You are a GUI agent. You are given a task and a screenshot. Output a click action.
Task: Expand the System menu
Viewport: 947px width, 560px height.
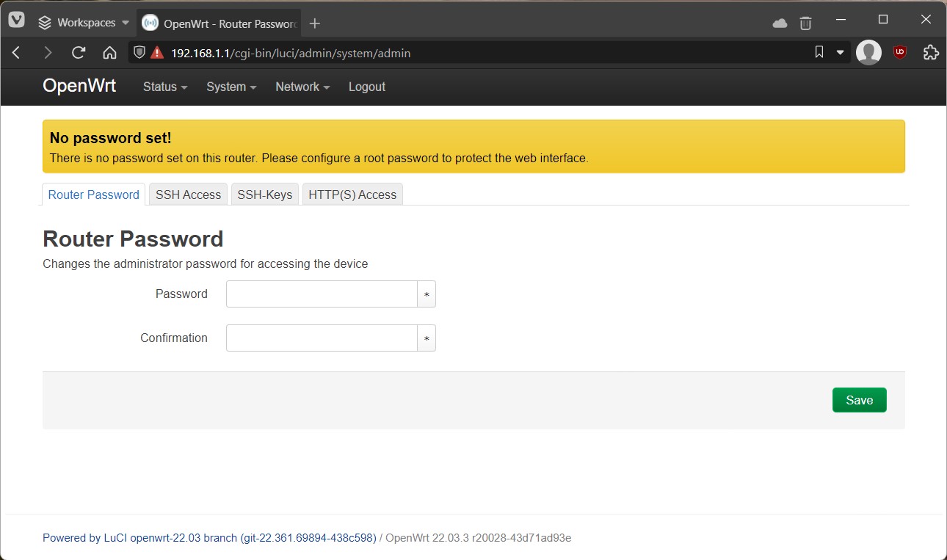(x=231, y=87)
